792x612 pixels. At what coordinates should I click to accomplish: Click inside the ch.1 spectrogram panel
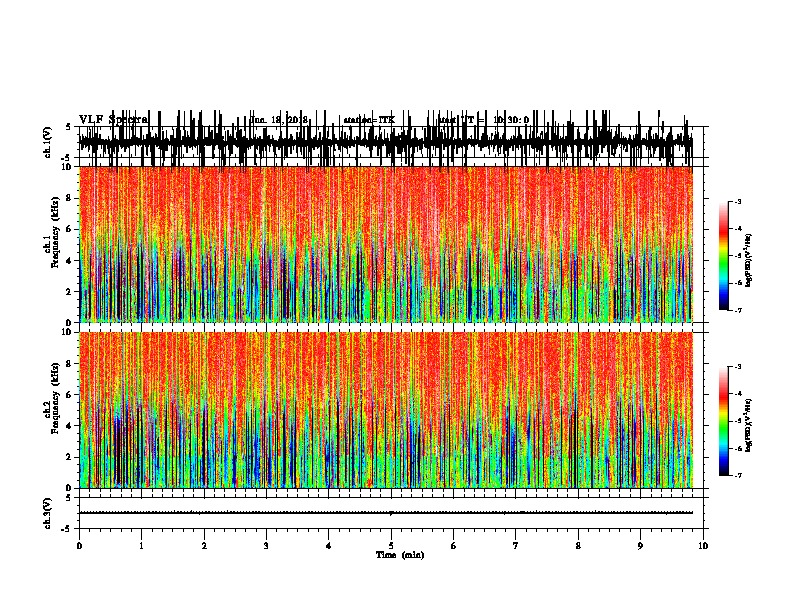pyautogui.click(x=386, y=244)
